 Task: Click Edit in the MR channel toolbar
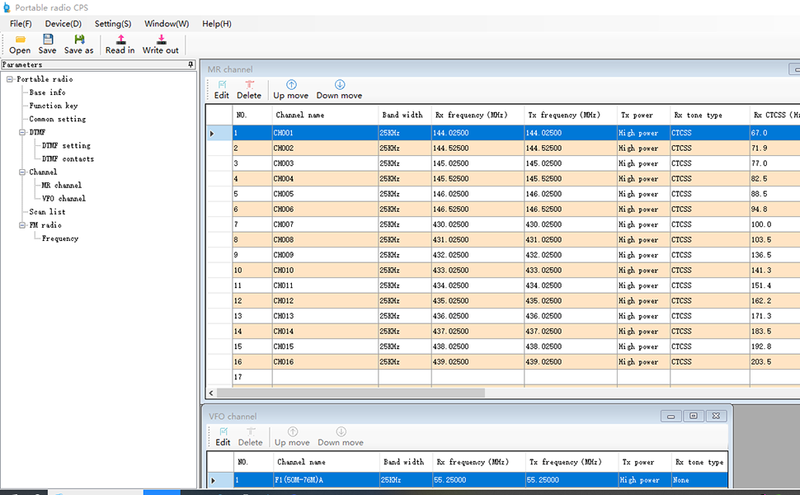point(221,90)
